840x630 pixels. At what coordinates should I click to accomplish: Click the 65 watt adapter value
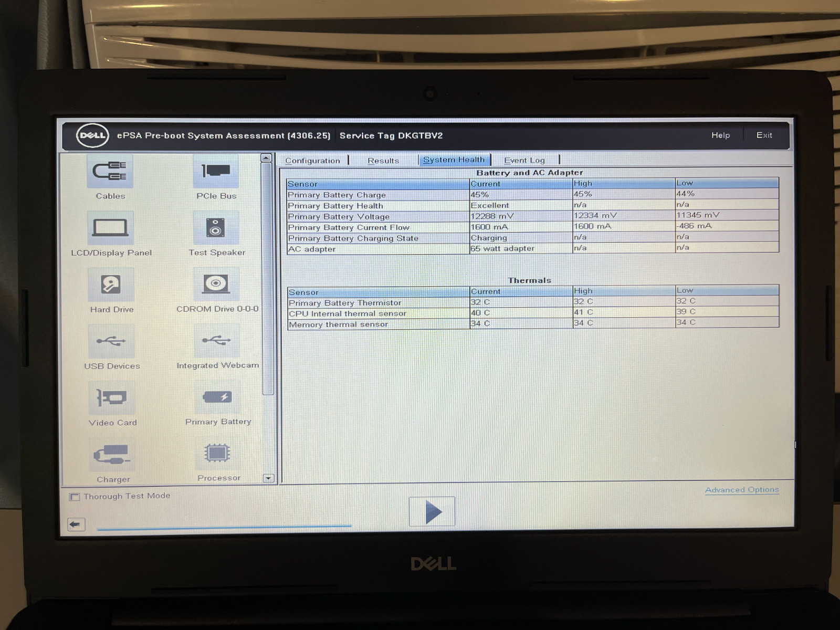click(502, 248)
